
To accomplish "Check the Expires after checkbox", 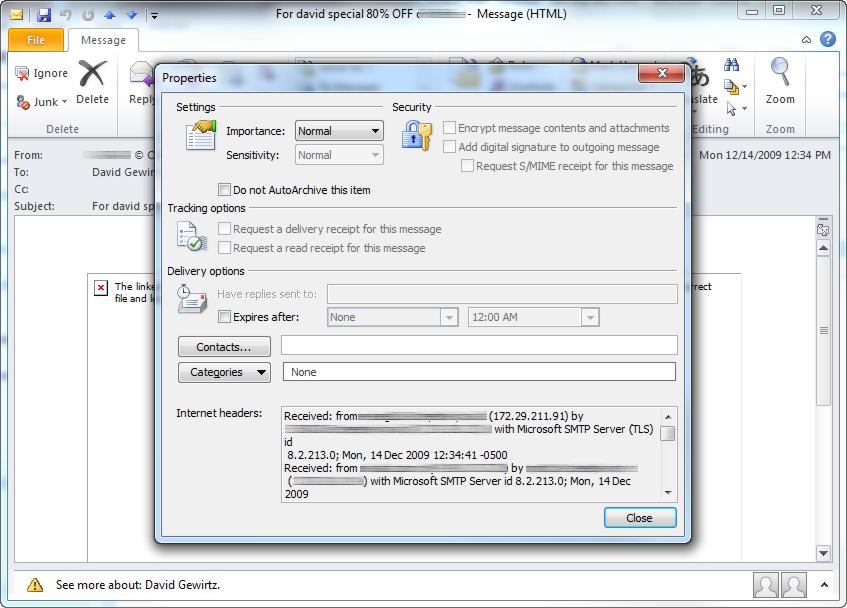I will tap(224, 316).
